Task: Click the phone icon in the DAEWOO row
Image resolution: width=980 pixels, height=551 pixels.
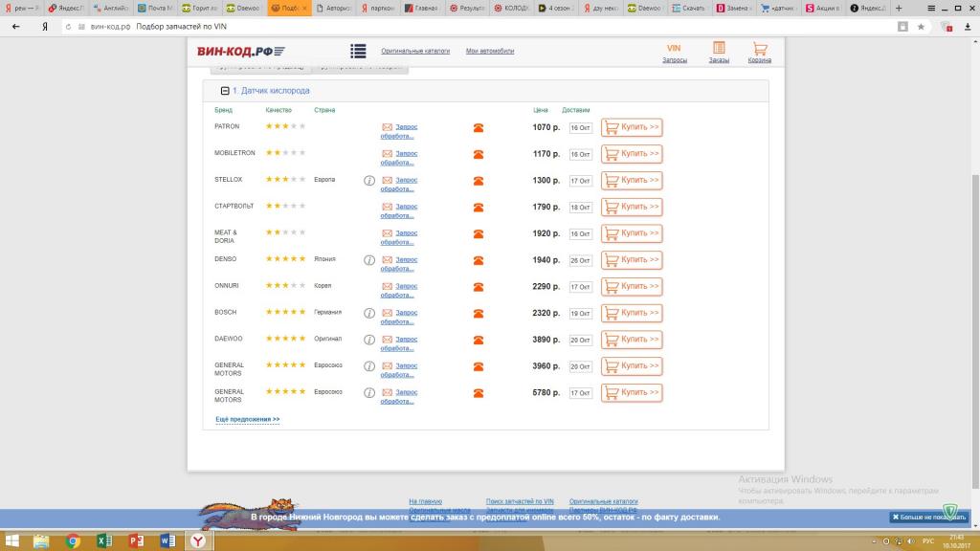Action: 479,340
